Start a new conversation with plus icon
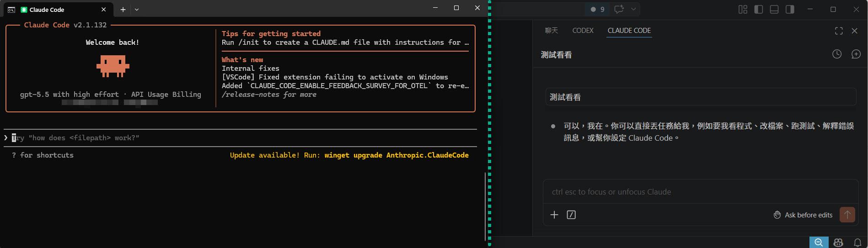This screenshot has width=868, height=248. click(x=856, y=54)
